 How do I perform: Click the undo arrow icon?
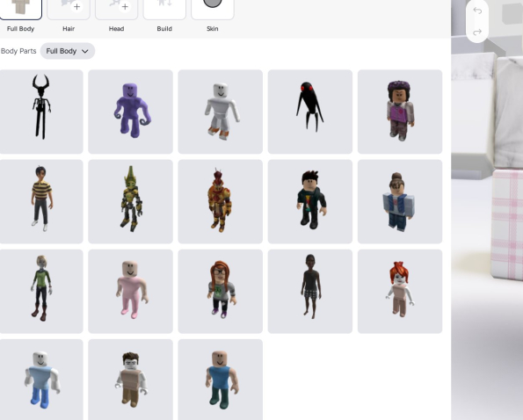[477, 11]
